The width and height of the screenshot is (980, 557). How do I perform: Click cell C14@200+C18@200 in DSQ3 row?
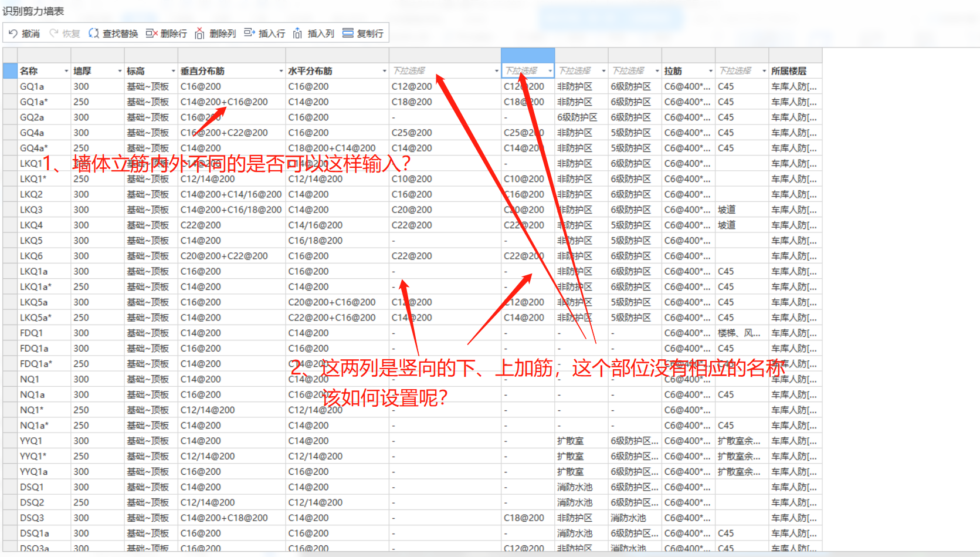232,518
